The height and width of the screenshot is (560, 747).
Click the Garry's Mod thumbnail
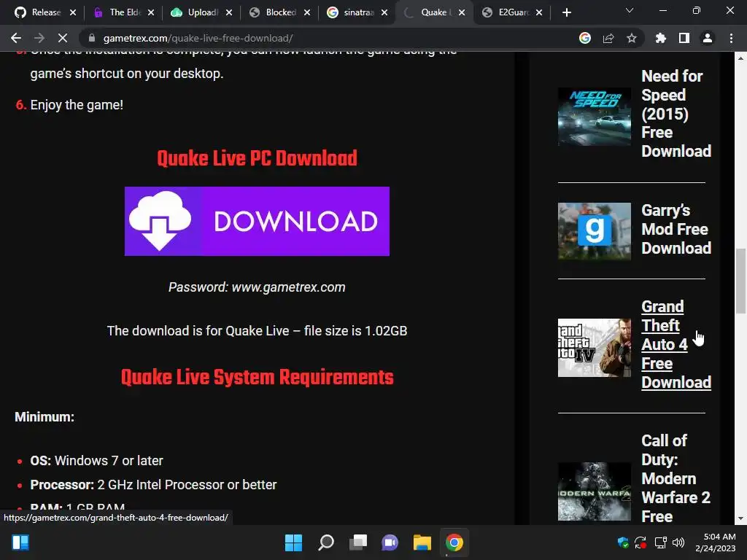(x=595, y=231)
